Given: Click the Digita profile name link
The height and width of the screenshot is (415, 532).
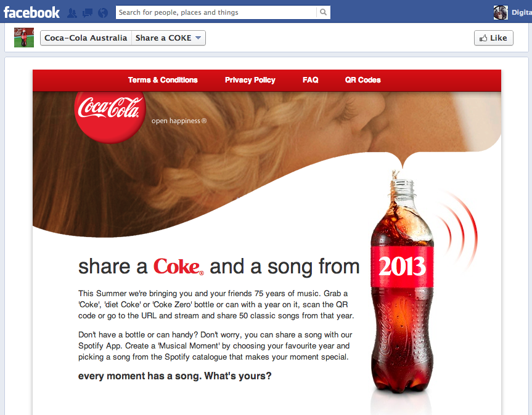Looking at the screenshot, I should (x=522, y=12).
